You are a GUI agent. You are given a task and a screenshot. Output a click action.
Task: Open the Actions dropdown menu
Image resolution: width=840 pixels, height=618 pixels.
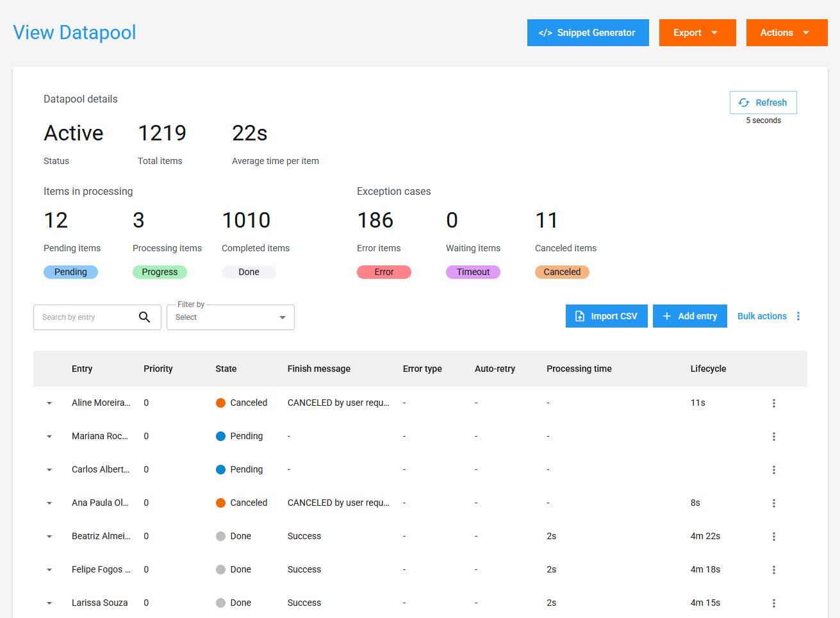click(786, 32)
